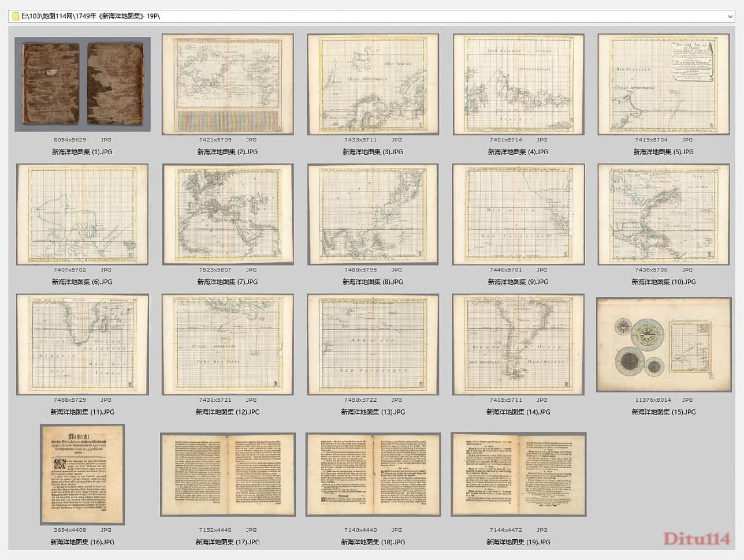Click the 7421x5709 dimensions label
Screen dimensions: 744x560
click(x=215, y=140)
